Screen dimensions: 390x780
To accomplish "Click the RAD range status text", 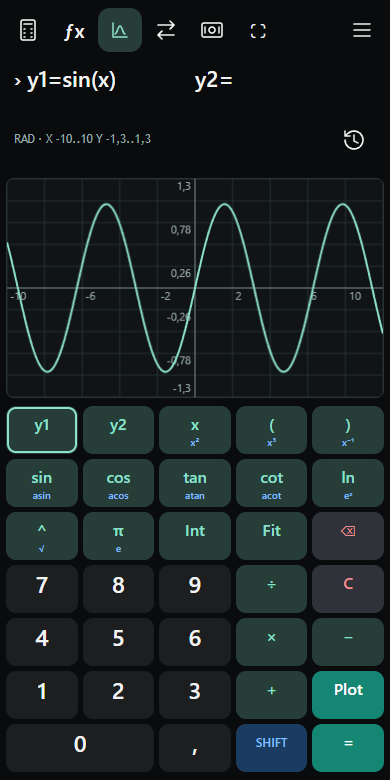I will (83, 139).
